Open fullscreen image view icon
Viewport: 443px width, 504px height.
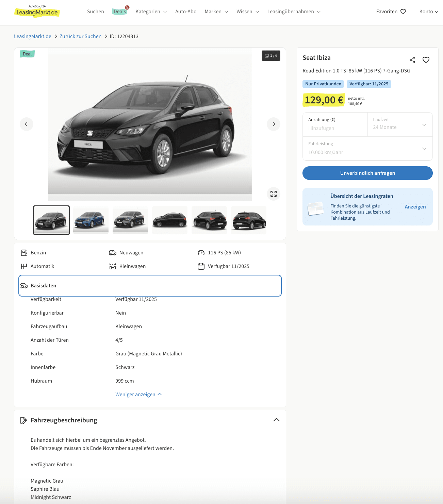[274, 194]
